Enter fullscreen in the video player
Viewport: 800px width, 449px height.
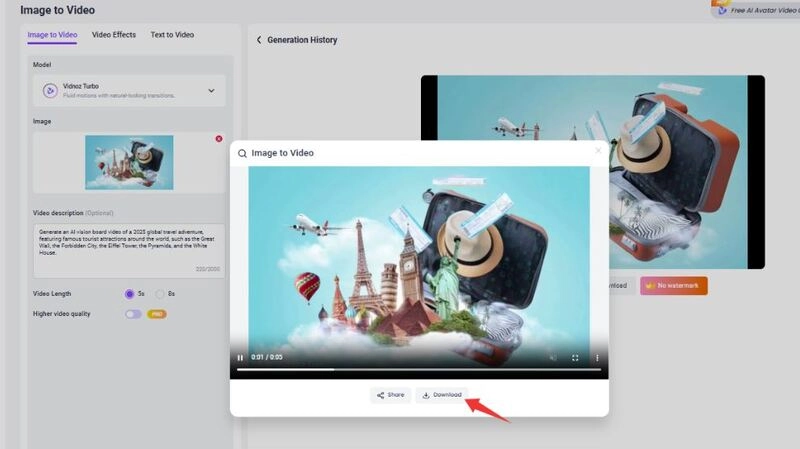(575, 358)
